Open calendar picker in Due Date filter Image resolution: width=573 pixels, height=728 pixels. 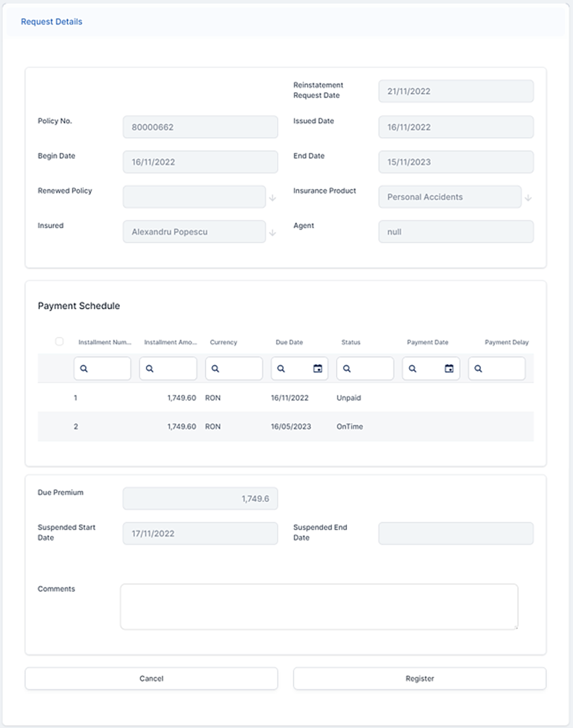(318, 369)
